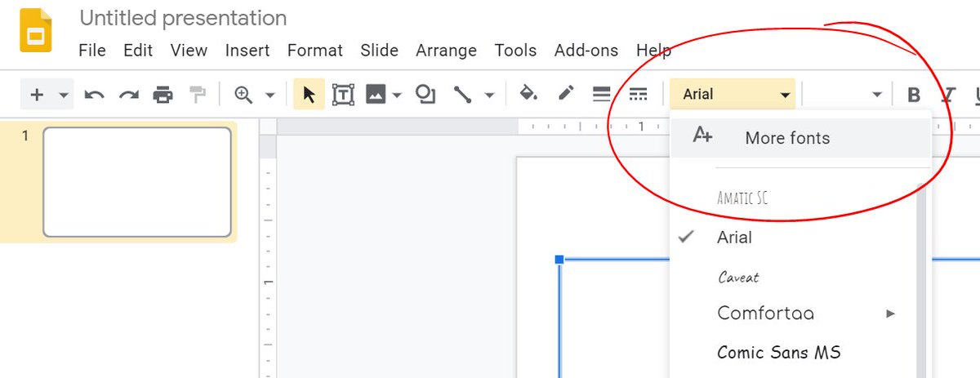Open the Border color pencil
The width and height of the screenshot is (980, 378).
[566, 95]
